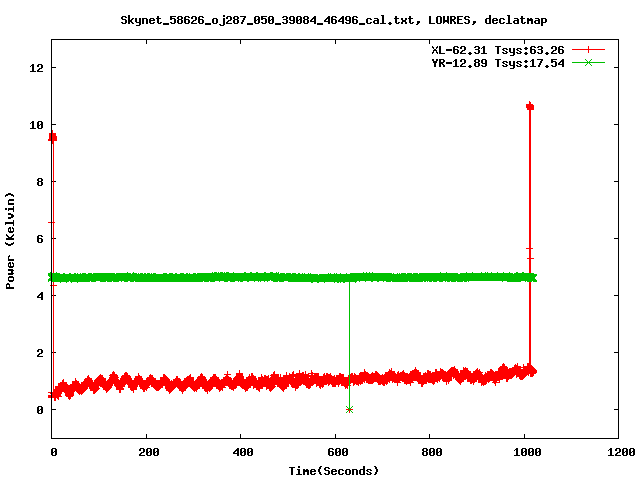The image size is (640, 480).
Task: Click x-axis tick label 600
Action: click(x=338, y=452)
